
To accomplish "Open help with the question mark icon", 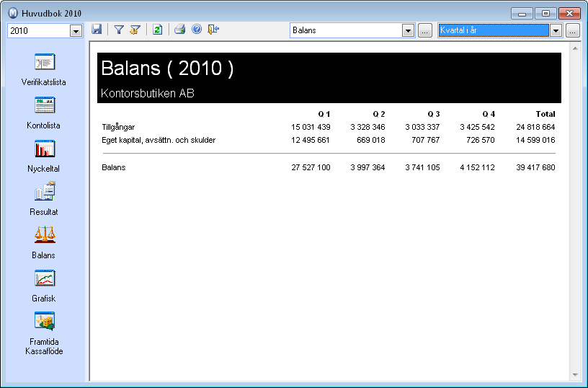I will pyautogui.click(x=197, y=30).
